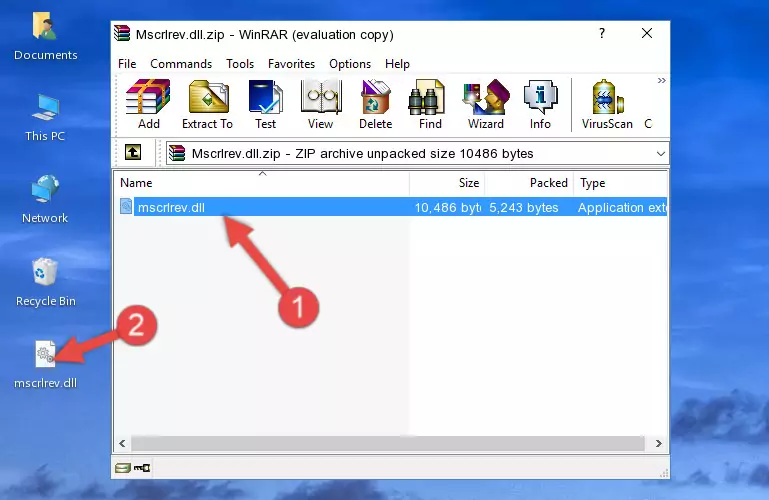Viewport: 769px width, 500px height.
Task: Open the File menu
Action: click(x=127, y=64)
